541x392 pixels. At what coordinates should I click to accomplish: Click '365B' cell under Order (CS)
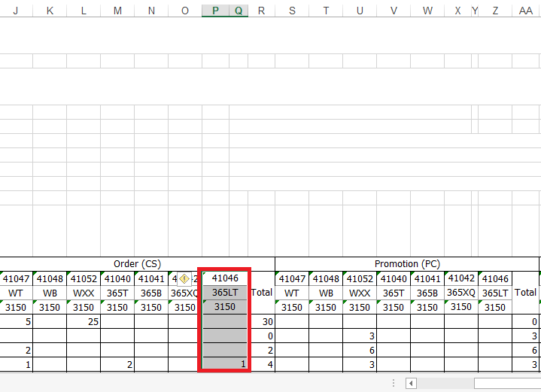click(151, 293)
